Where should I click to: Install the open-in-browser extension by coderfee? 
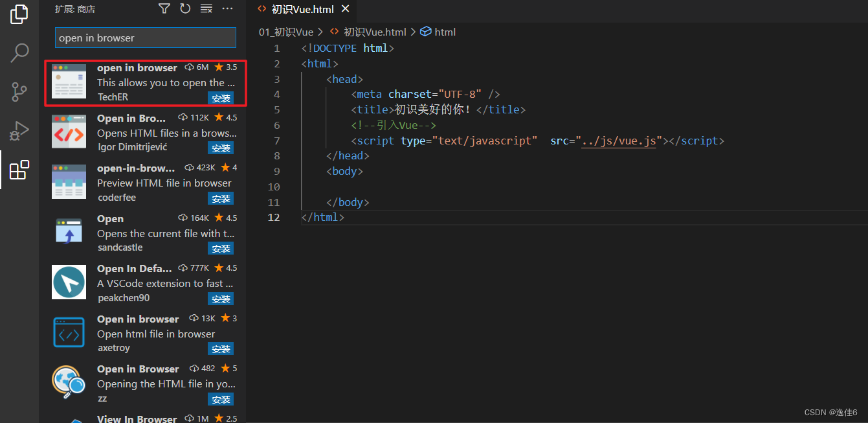pos(221,198)
